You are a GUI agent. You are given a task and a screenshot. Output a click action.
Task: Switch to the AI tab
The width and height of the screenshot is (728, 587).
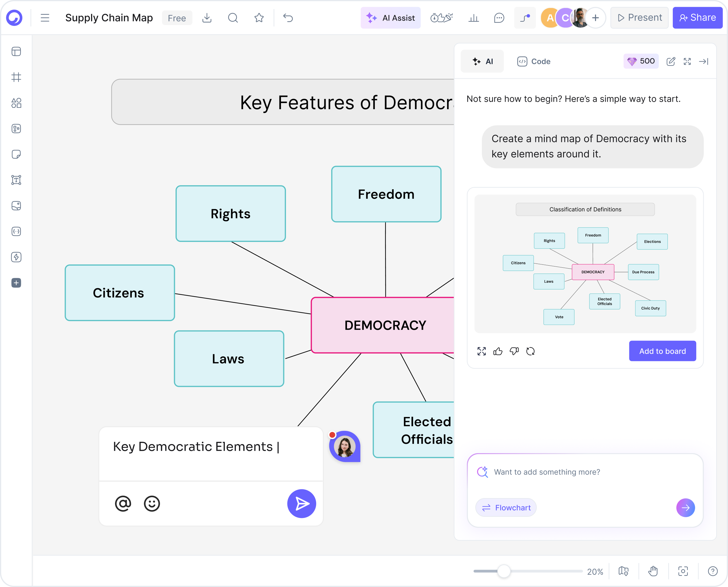click(x=482, y=62)
